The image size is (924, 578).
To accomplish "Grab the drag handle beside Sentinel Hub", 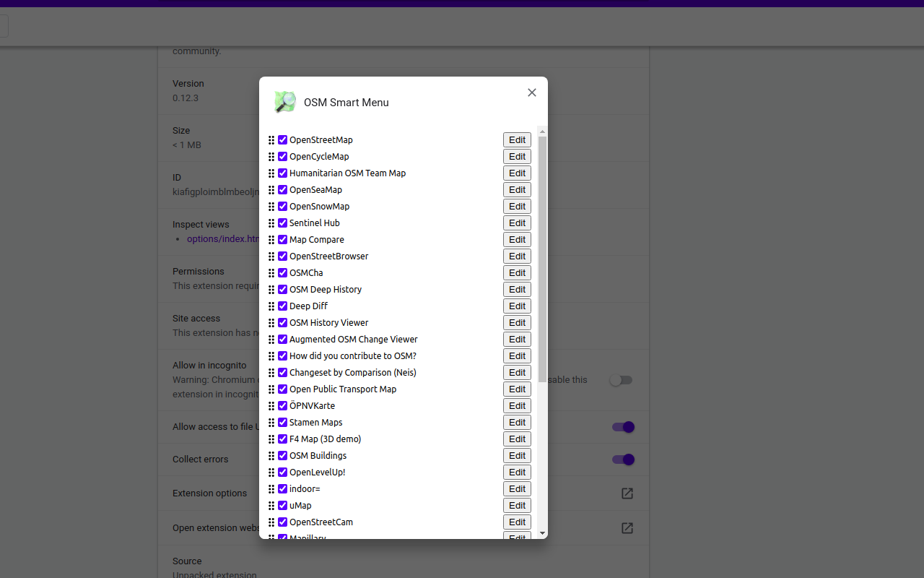I will click(x=271, y=223).
